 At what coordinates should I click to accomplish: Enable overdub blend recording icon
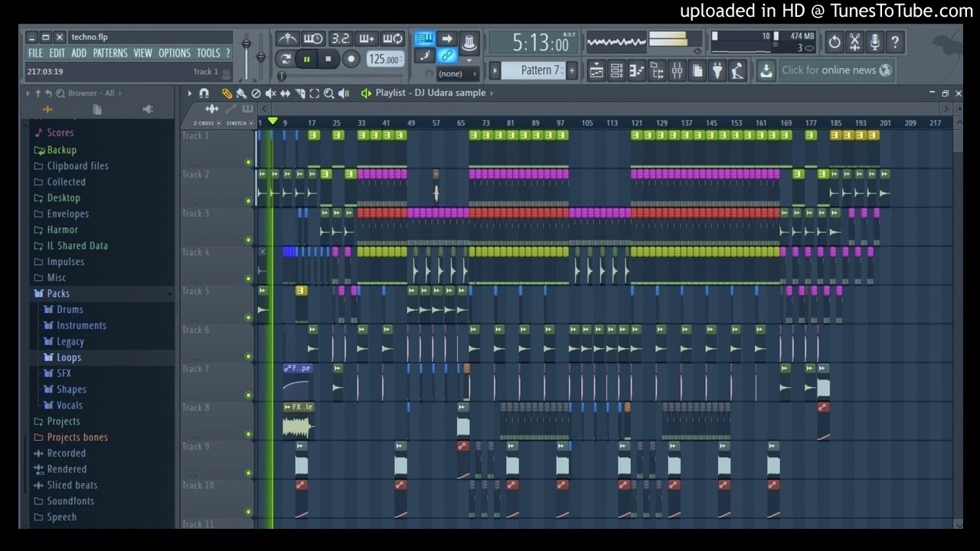(x=366, y=39)
